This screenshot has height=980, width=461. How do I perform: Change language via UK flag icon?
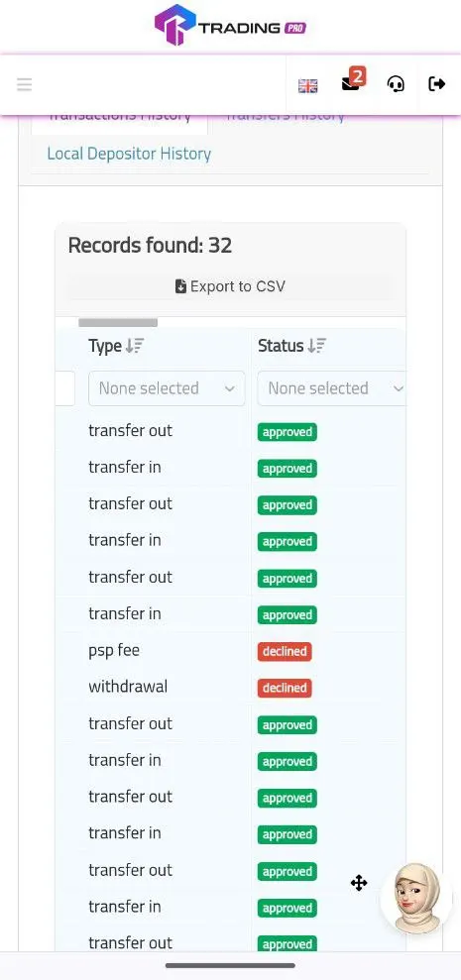pos(307,85)
